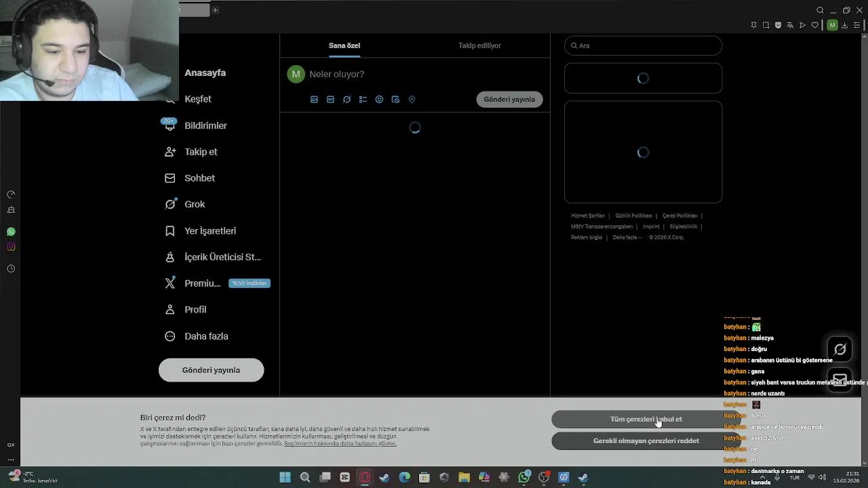Click the browser pin icon
The height and width of the screenshot is (488, 868).
point(753,25)
